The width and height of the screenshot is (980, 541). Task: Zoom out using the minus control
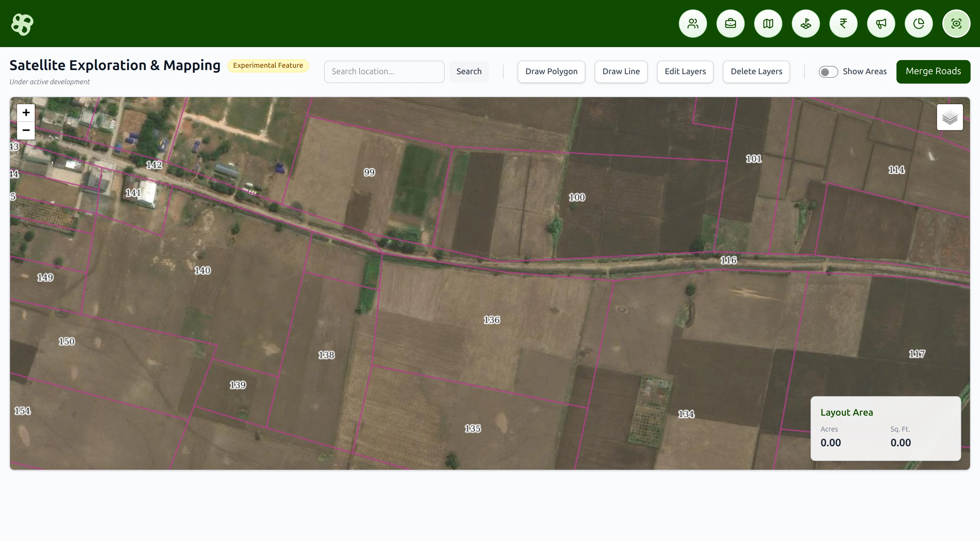click(26, 130)
